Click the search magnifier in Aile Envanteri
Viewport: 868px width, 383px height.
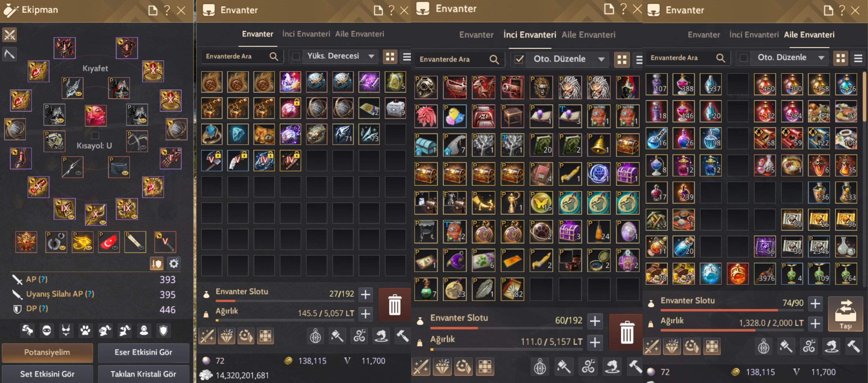720,58
